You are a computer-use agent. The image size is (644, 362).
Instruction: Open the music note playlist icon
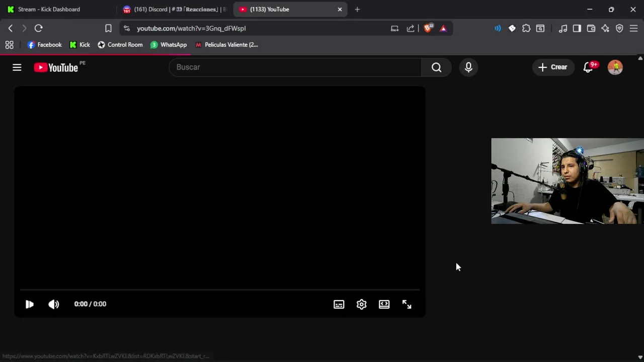coord(563,28)
